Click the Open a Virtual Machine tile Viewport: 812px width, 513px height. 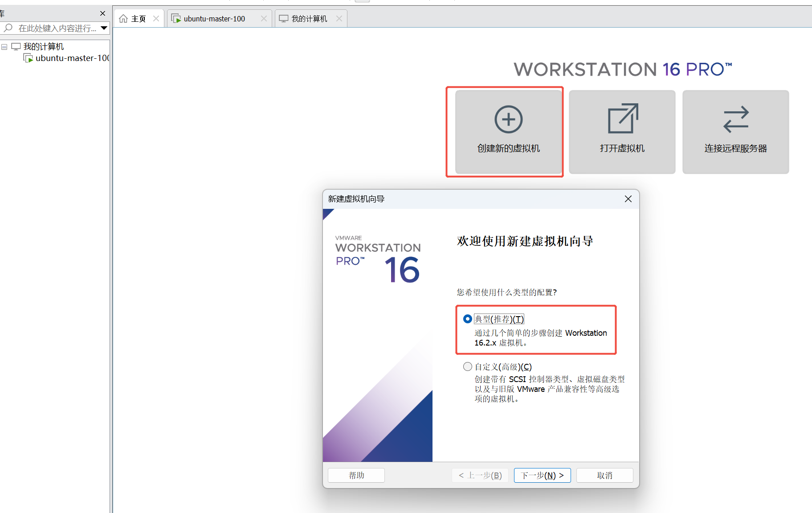(x=622, y=132)
